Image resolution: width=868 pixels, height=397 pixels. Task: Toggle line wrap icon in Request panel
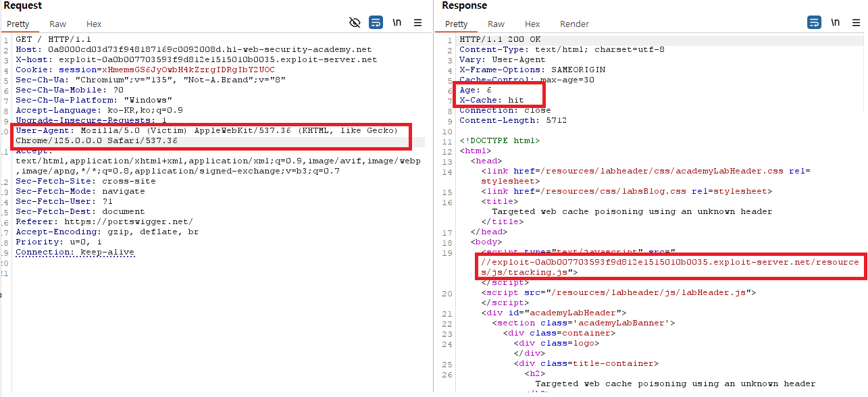[x=376, y=22]
